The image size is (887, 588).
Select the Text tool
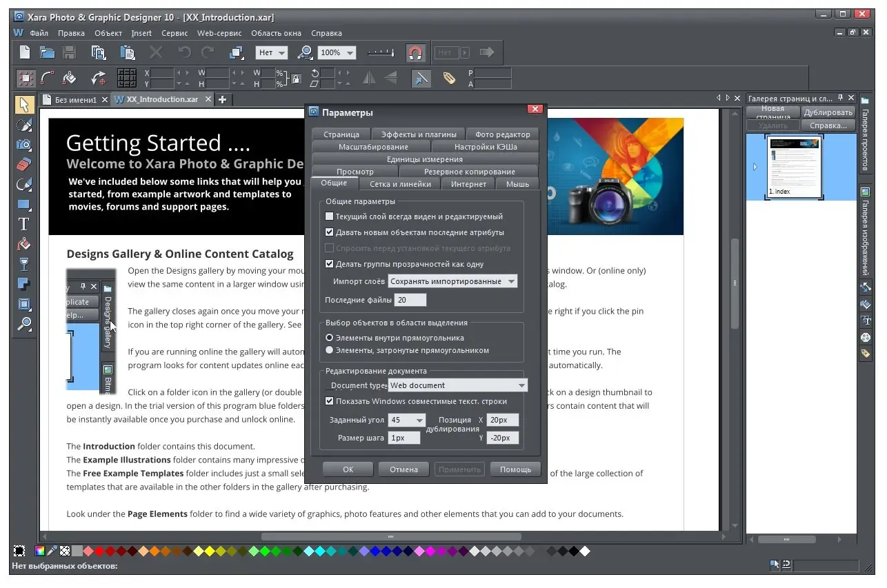coord(24,224)
